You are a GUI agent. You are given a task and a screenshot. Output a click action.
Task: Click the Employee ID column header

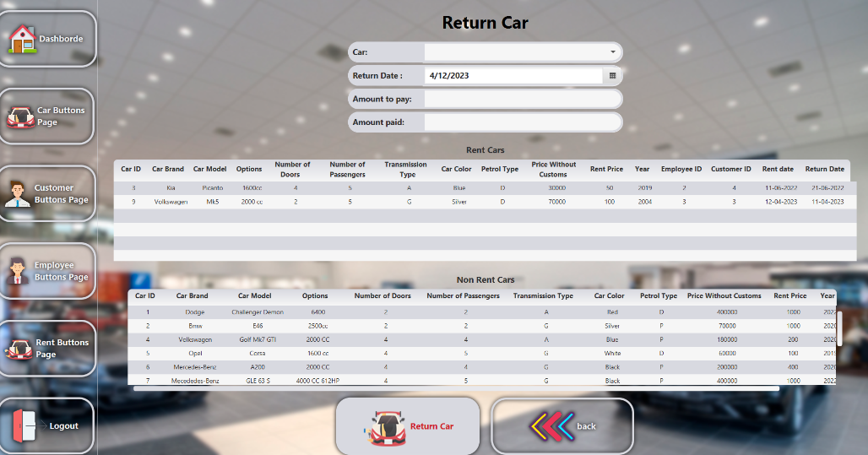tap(681, 170)
